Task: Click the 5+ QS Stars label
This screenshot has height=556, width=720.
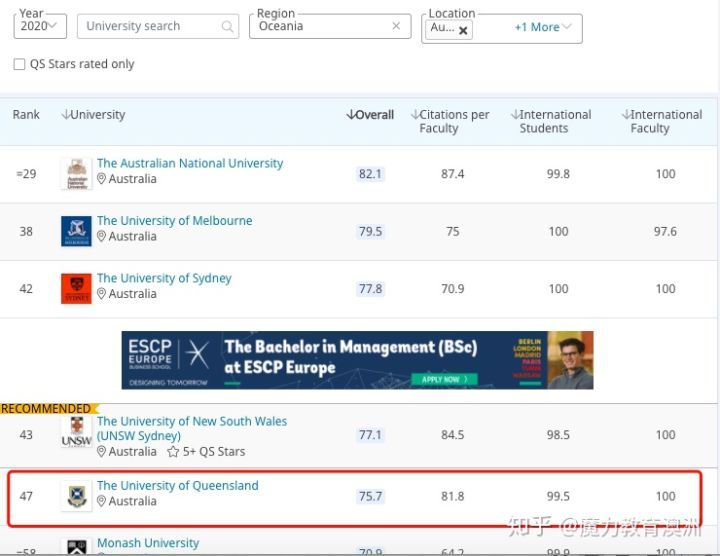Action: [x=214, y=452]
